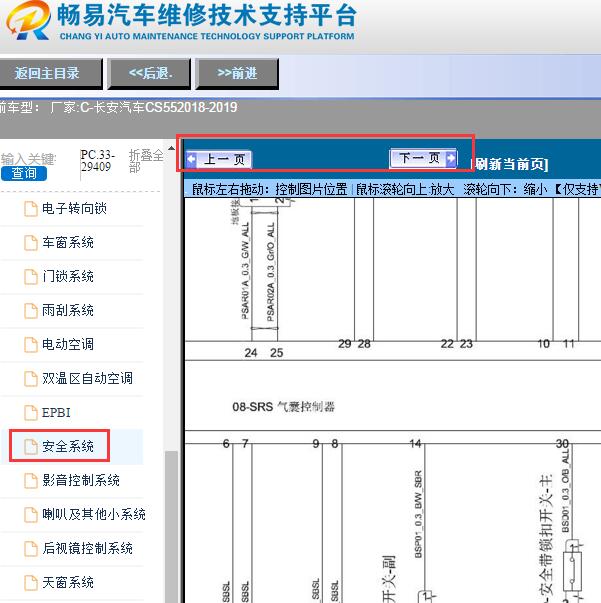
Task: Click the sidebar scrollbar thumb
Action: coord(171,526)
